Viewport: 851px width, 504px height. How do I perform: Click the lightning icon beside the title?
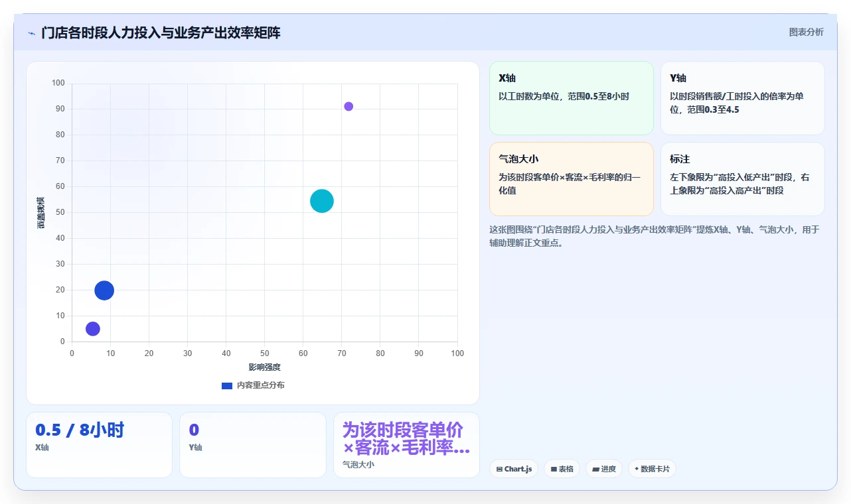click(x=32, y=32)
